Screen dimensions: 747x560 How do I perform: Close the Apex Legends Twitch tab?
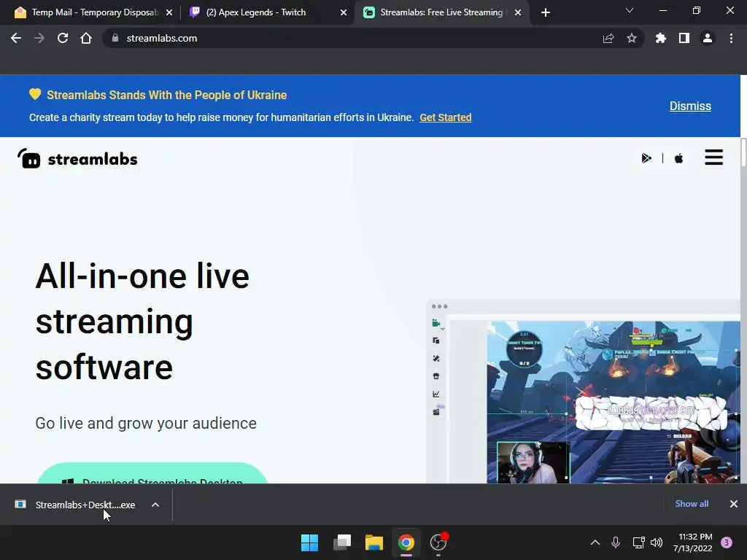[344, 12]
